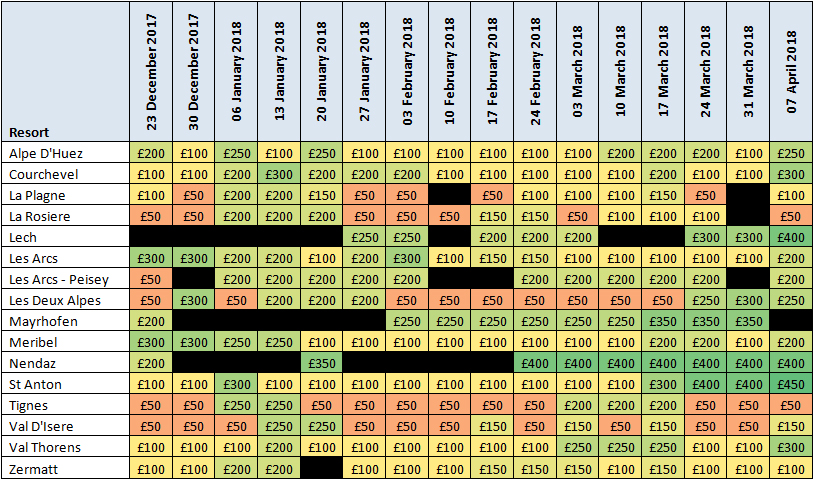Viewport: 814px width, 481px height.
Task: Click the Alpe D'Huez row label
Action: 65,153
